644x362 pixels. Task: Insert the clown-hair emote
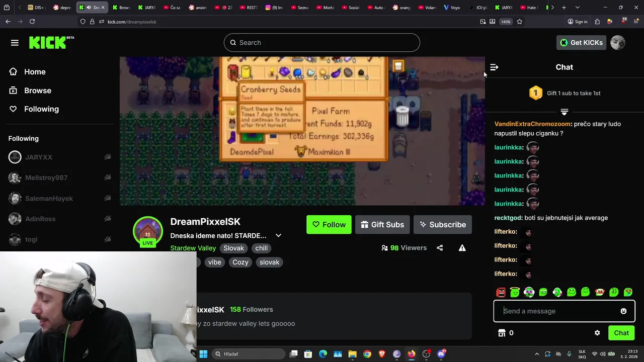point(599,292)
